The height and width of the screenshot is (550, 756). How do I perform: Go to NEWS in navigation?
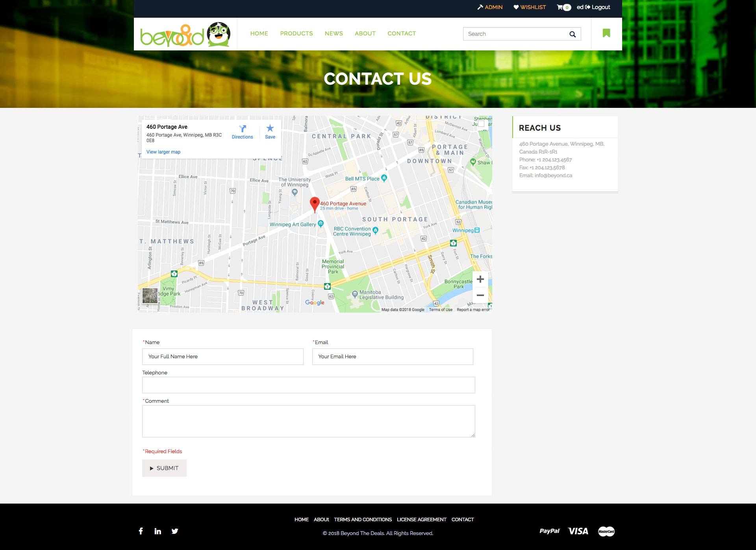point(334,33)
